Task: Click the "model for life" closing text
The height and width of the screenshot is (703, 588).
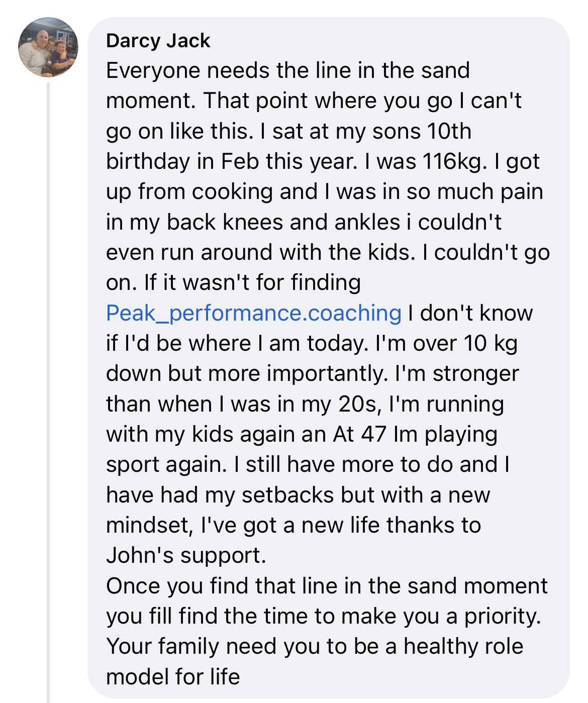Action: [x=172, y=677]
